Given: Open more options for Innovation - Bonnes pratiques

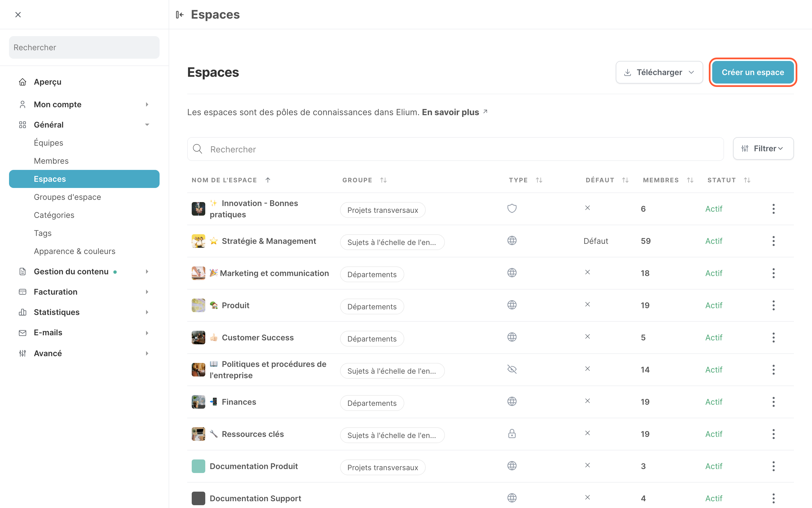Looking at the screenshot, I should click(773, 209).
